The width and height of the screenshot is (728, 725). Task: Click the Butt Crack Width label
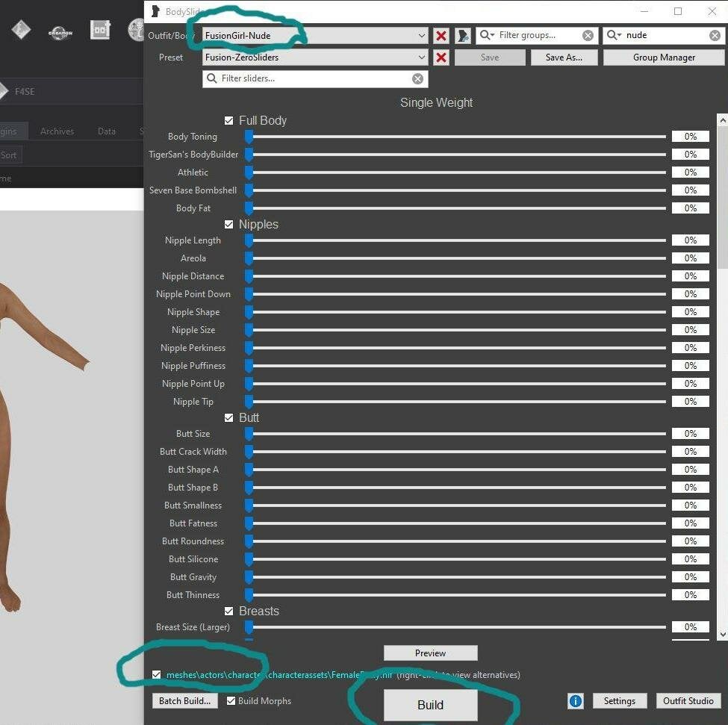[193, 452]
